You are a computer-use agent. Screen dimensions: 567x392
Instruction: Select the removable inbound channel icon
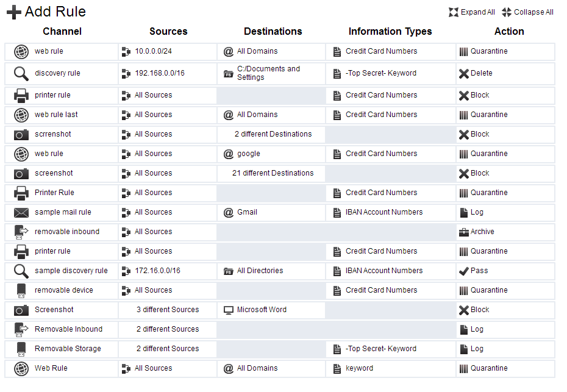pyautogui.click(x=21, y=232)
